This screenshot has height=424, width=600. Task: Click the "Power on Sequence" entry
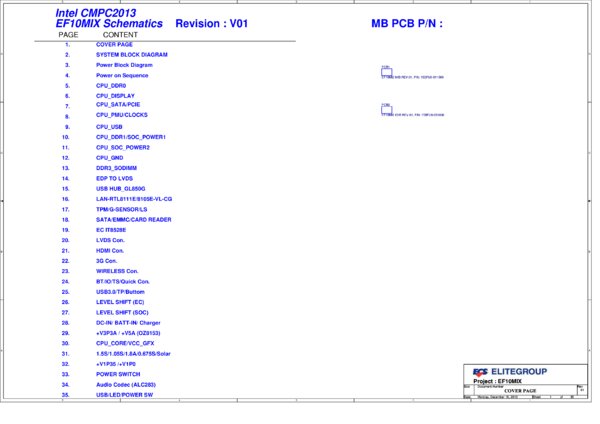[x=122, y=75]
